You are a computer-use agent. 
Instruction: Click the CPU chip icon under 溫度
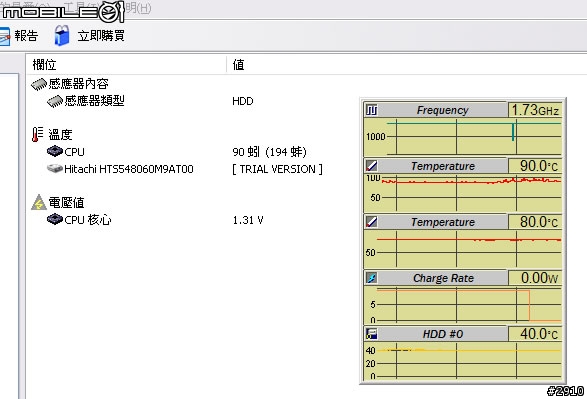click(x=55, y=151)
